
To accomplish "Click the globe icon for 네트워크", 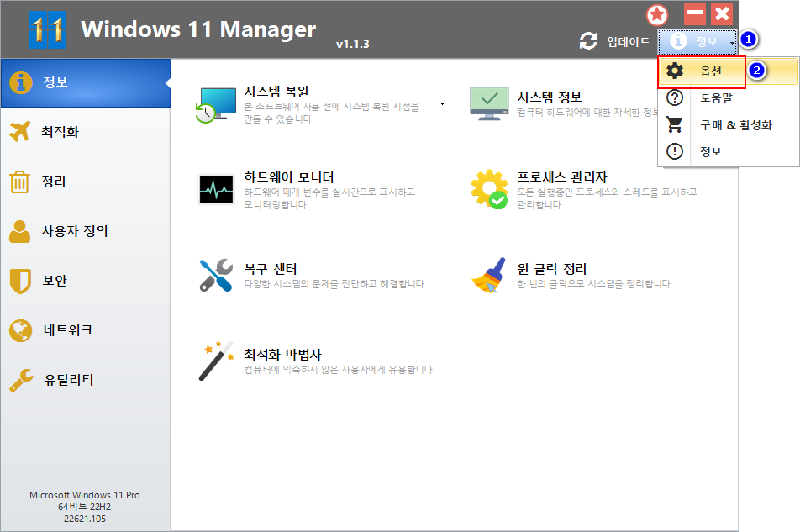I will click(x=20, y=330).
